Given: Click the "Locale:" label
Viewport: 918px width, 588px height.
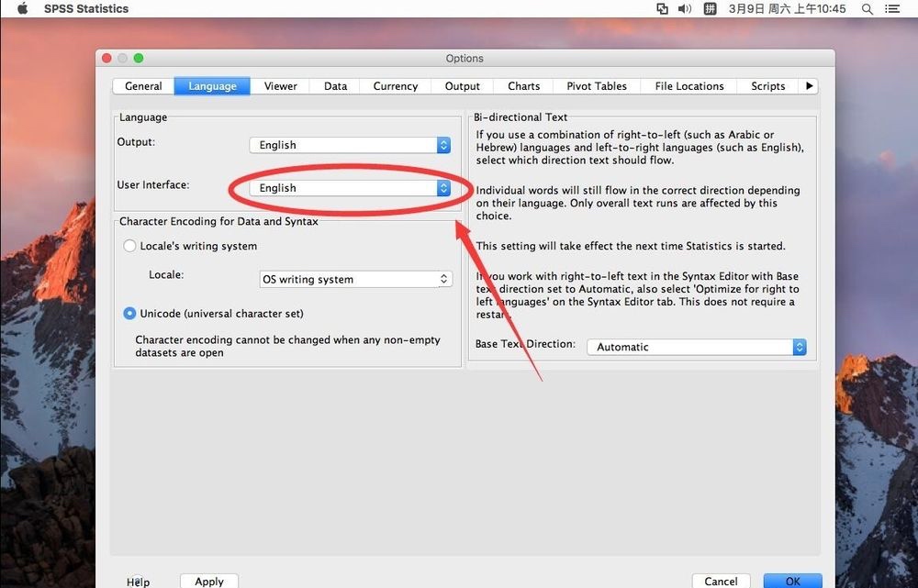Looking at the screenshot, I should click(x=166, y=274).
